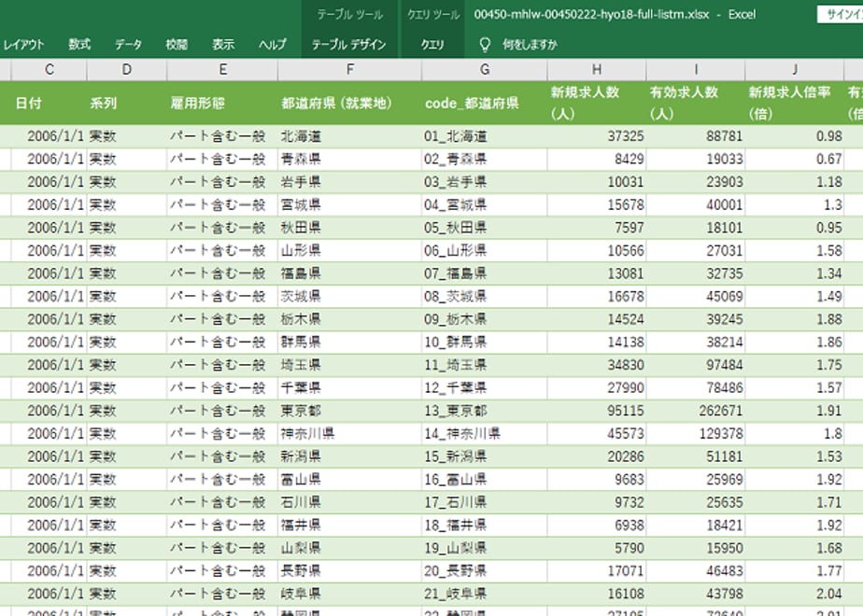Select column J header

click(795, 69)
